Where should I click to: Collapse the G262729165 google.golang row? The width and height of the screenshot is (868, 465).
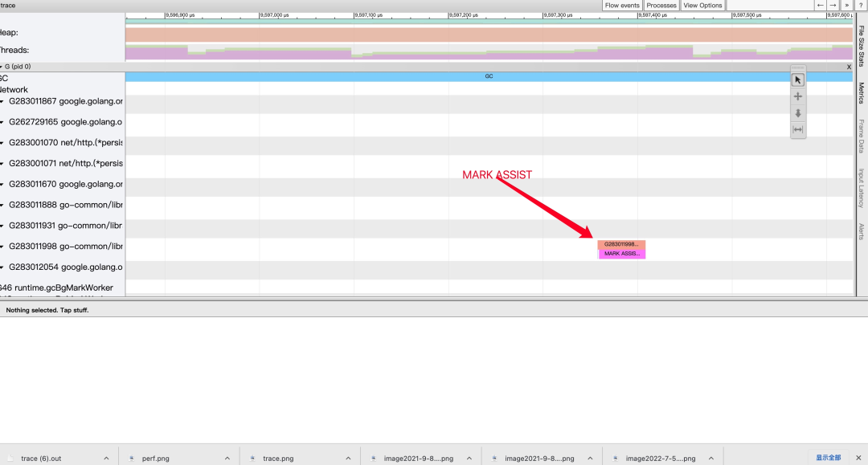[2, 122]
